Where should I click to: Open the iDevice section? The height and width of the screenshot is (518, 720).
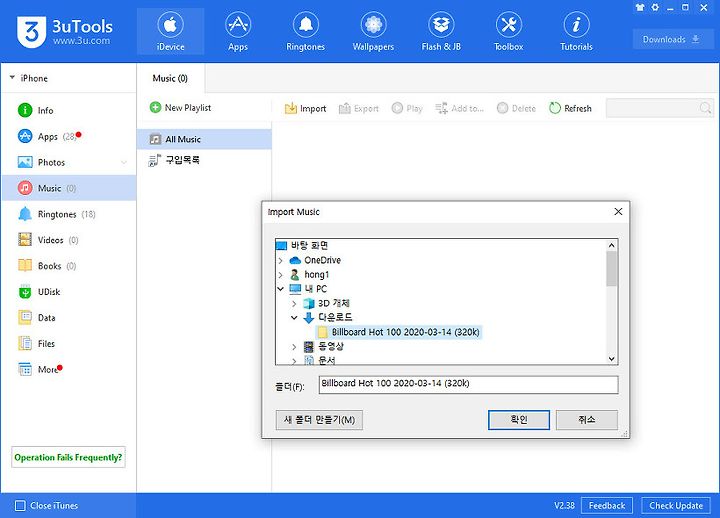(170, 31)
